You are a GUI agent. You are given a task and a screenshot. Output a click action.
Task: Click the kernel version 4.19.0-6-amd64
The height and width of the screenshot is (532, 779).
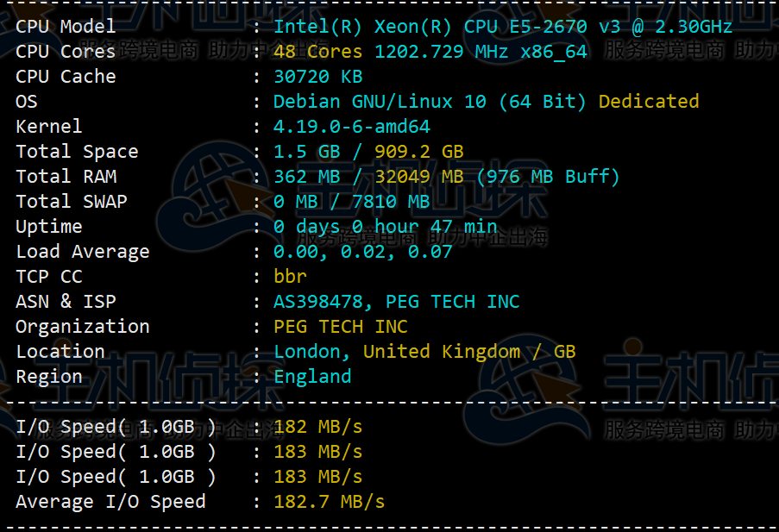pos(351,127)
